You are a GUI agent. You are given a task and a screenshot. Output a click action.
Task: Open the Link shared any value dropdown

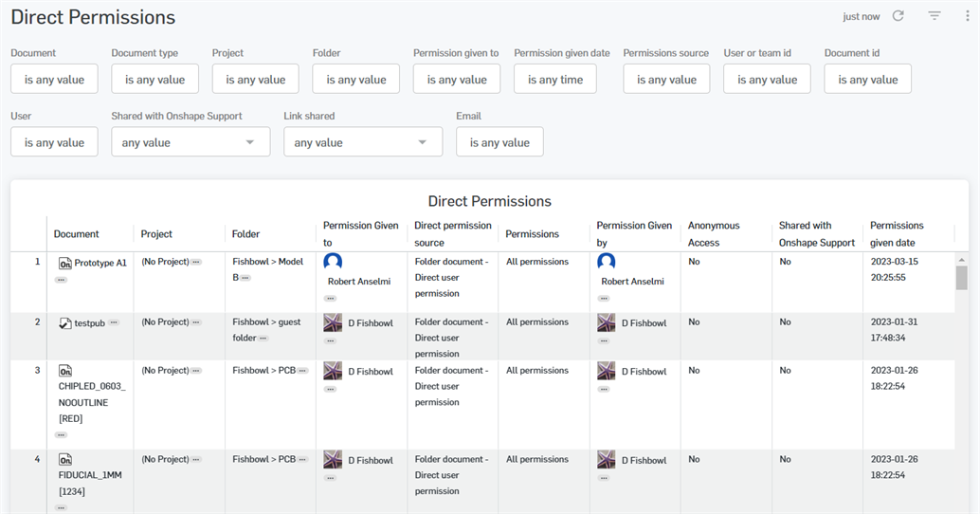coord(363,142)
